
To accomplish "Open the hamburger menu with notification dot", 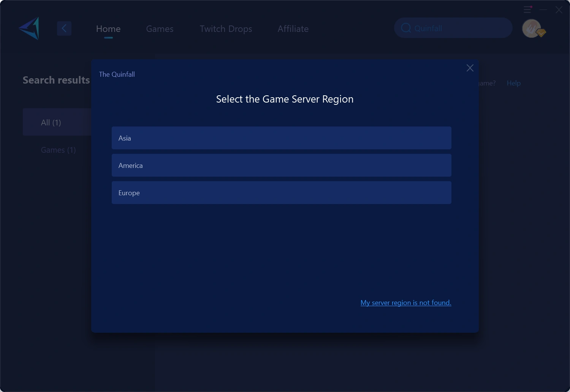I will pyautogui.click(x=527, y=9).
